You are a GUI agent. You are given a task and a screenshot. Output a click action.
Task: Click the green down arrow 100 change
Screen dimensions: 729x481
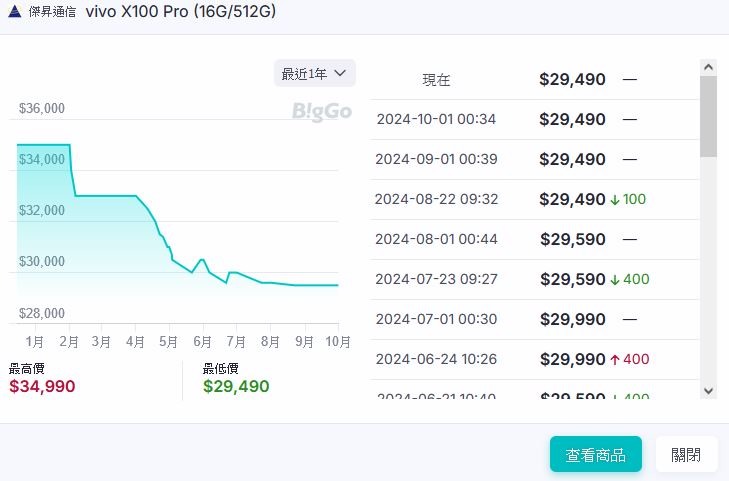pos(628,199)
